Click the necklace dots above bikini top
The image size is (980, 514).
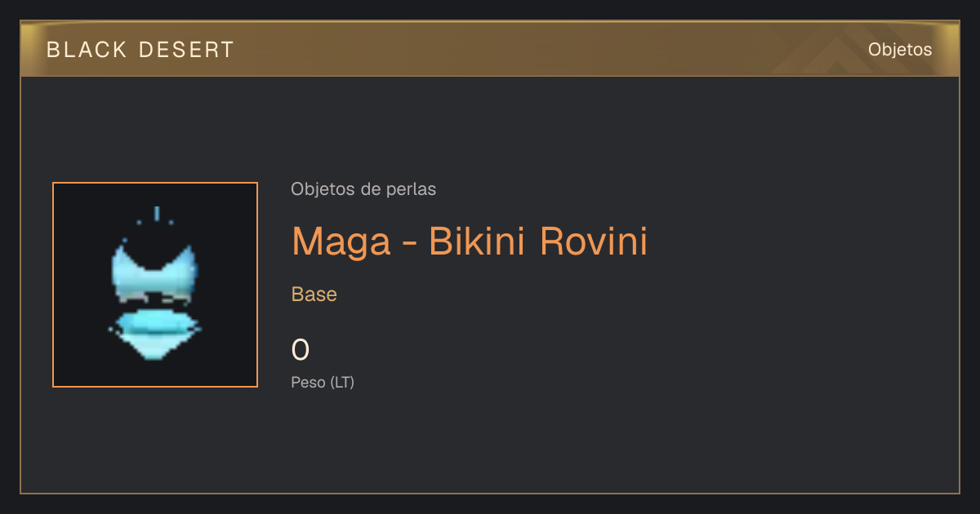coord(155,215)
